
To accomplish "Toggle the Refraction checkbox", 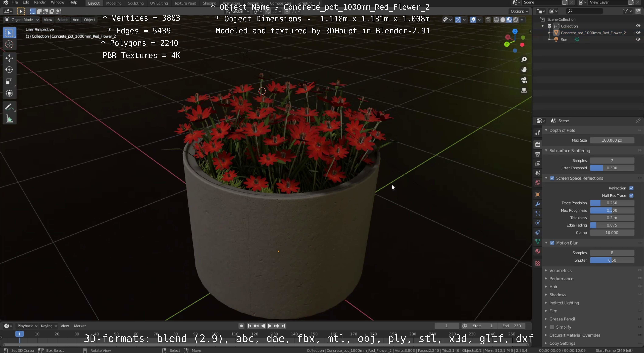I will [631, 188].
